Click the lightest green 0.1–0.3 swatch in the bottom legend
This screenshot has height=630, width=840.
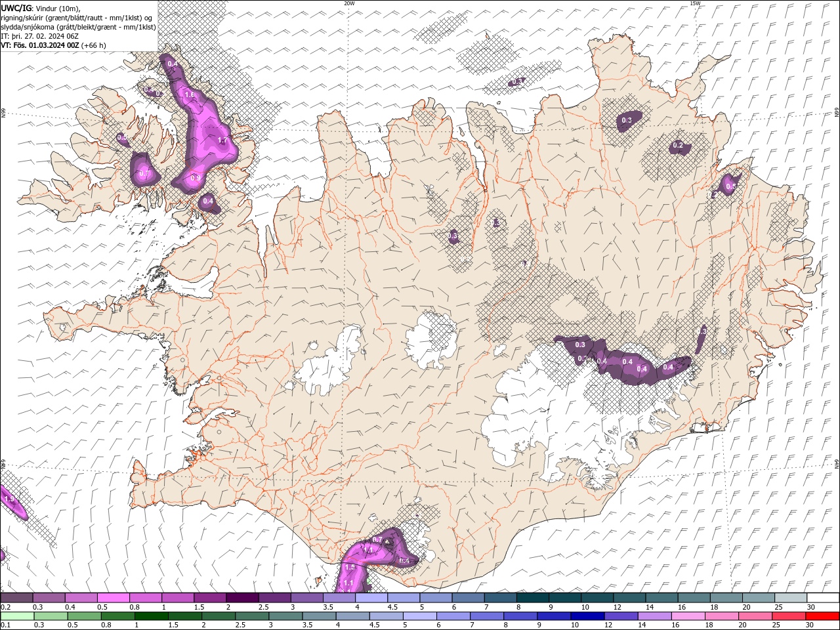point(16,616)
